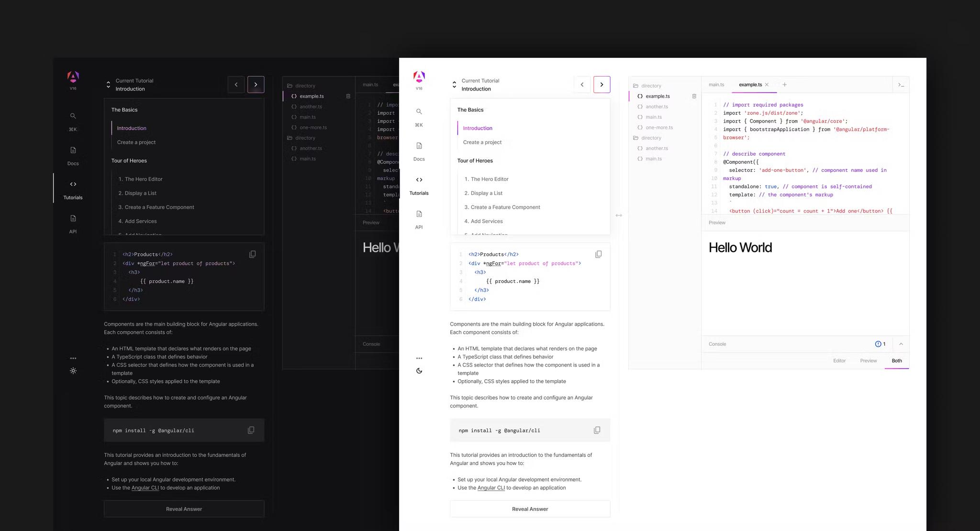Switch view to Both in light panel
The image size is (980, 531).
[896, 361]
